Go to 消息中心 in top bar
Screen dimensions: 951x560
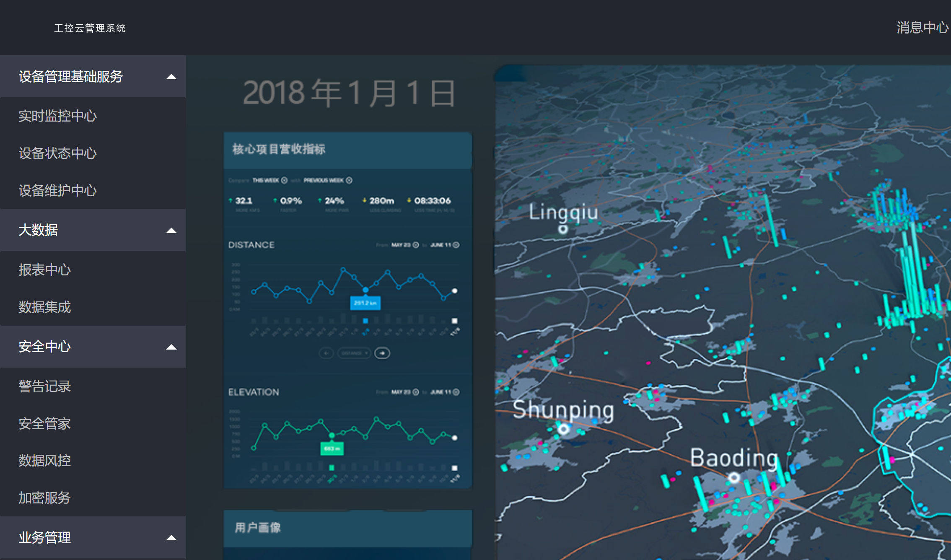(922, 28)
